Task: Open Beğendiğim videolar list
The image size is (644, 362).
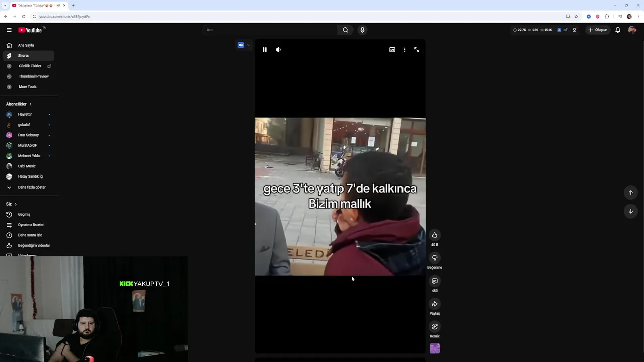Action: [29, 245]
